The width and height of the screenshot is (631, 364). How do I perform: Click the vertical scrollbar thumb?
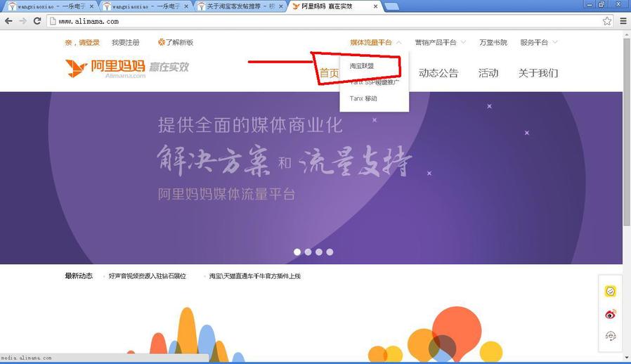[x=627, y=132]
